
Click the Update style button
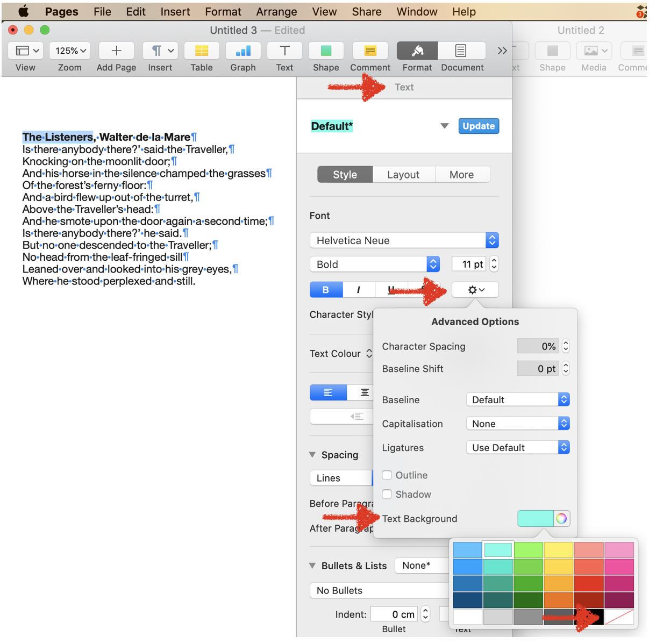click(479, 126)
